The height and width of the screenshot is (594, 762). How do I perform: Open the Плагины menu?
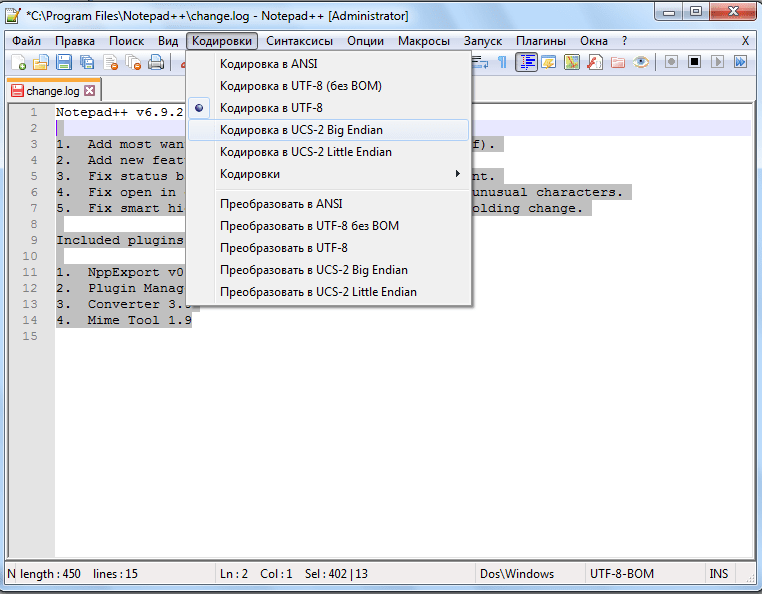tap(541, 41)
